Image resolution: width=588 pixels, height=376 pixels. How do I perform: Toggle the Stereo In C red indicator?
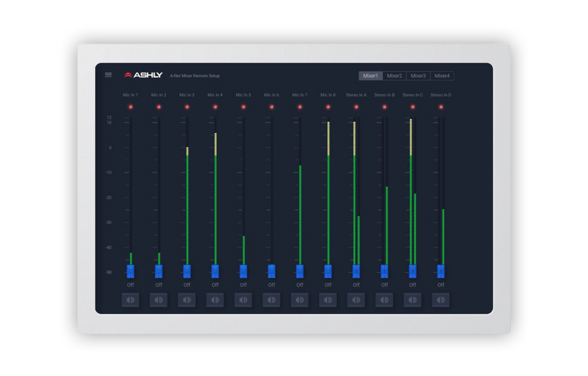pyautogui.click(x=412, y=107)
